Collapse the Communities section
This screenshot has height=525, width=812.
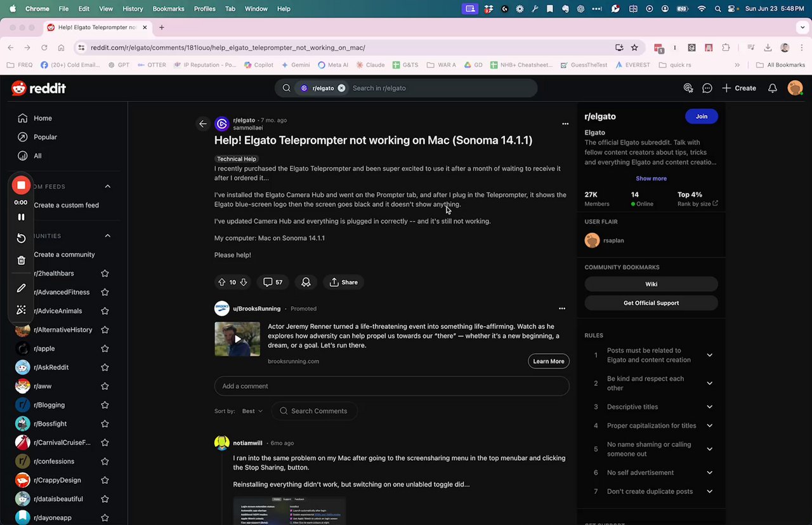[107, 236]
